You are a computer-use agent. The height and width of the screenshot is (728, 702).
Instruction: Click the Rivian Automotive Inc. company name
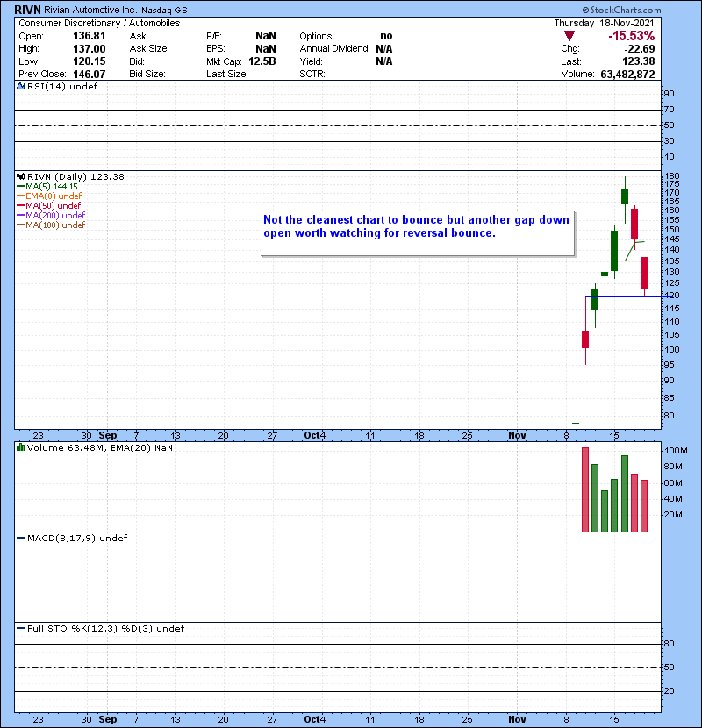click(x=90, y=10)
